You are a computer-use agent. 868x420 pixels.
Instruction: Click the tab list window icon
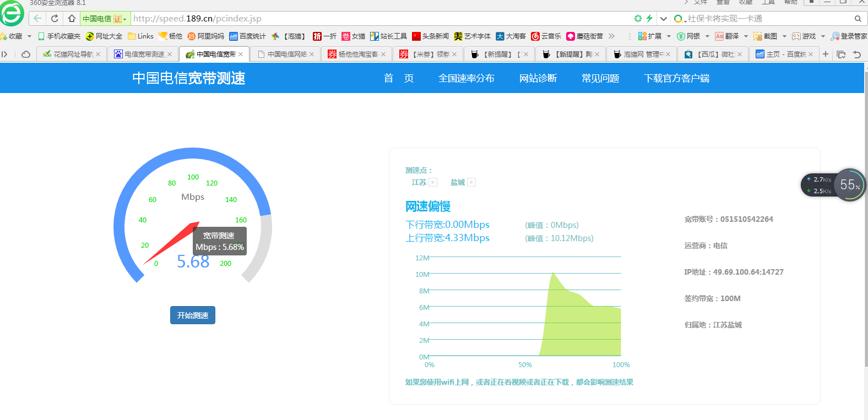841,54
